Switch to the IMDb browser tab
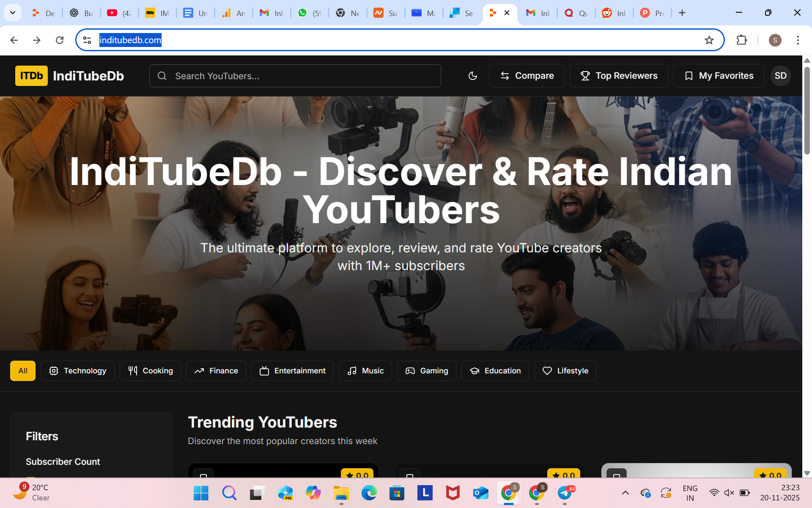The image size is (812, 508). 150,13
